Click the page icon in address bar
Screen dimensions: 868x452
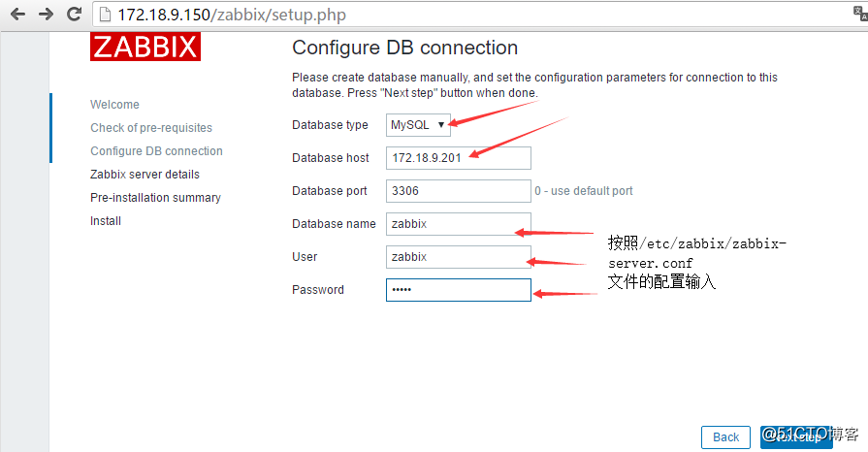pyautogui.click(x=105, y=15)
